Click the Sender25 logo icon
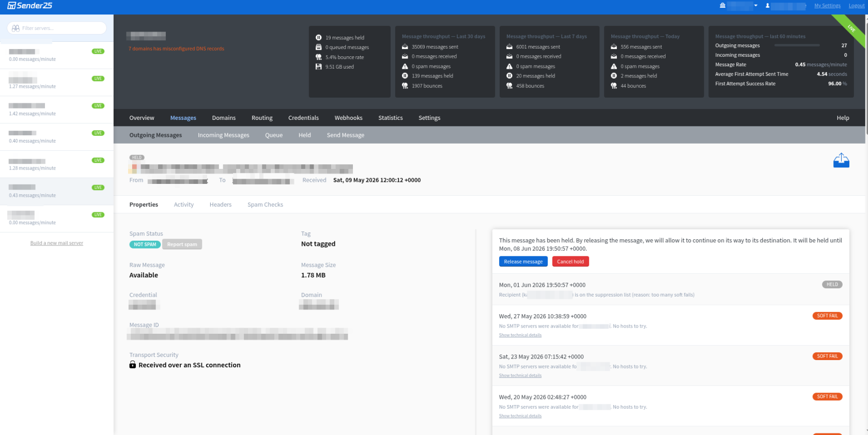 11,6
